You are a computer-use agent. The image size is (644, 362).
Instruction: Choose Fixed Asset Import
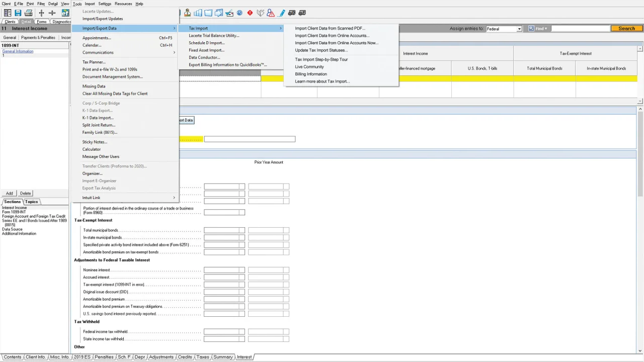207,50
